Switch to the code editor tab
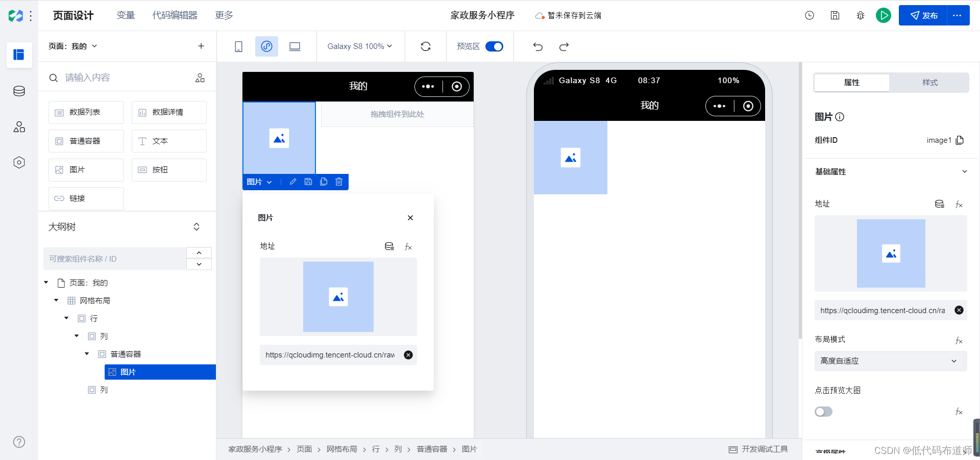The height and width of the screenshot is (460, 980). tap(175, 15)
